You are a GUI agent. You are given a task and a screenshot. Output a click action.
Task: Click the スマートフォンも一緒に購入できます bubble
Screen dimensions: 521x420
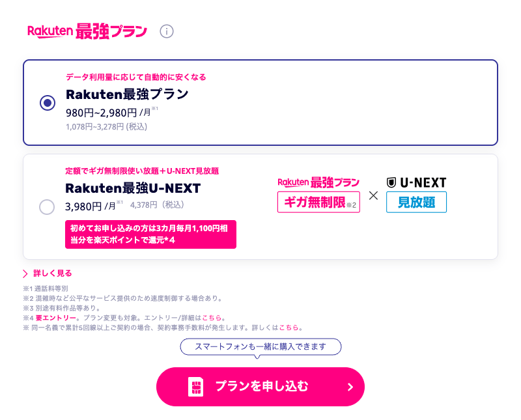(260, 346)
